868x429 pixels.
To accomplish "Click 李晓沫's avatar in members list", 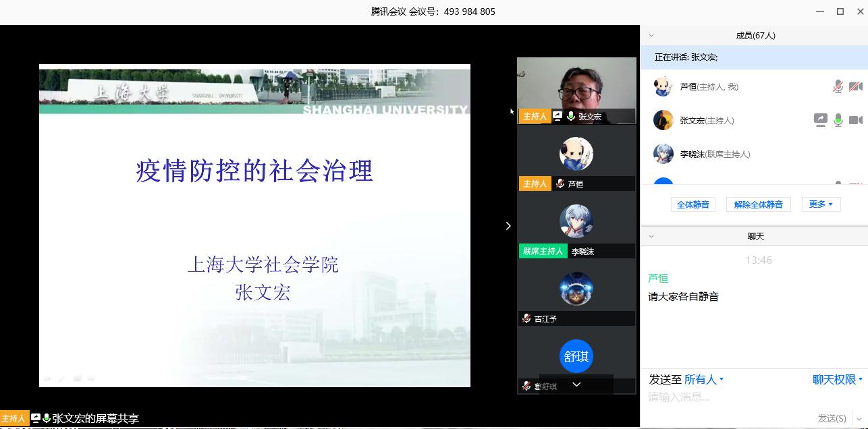I will [663, 154].
